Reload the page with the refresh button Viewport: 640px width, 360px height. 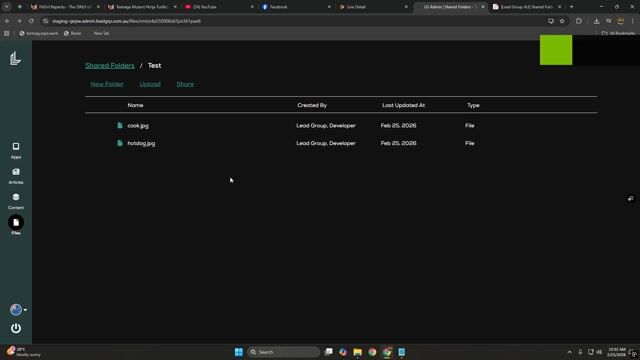(31, 21)
